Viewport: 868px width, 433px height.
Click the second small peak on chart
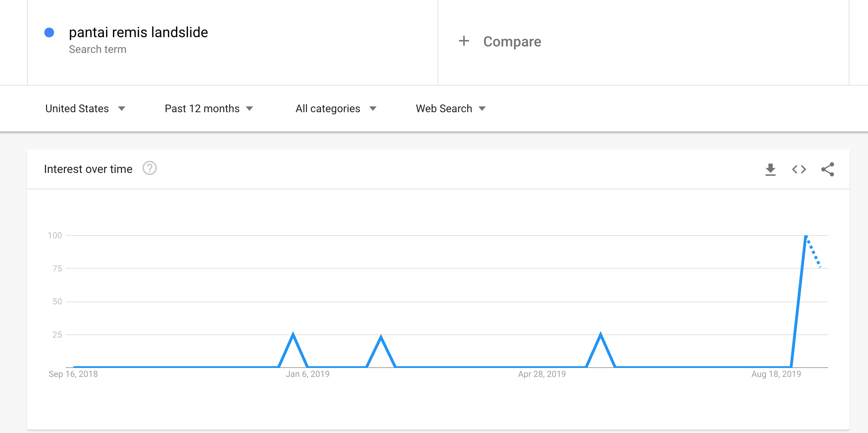pyautogui.click(x=381, y=337)
